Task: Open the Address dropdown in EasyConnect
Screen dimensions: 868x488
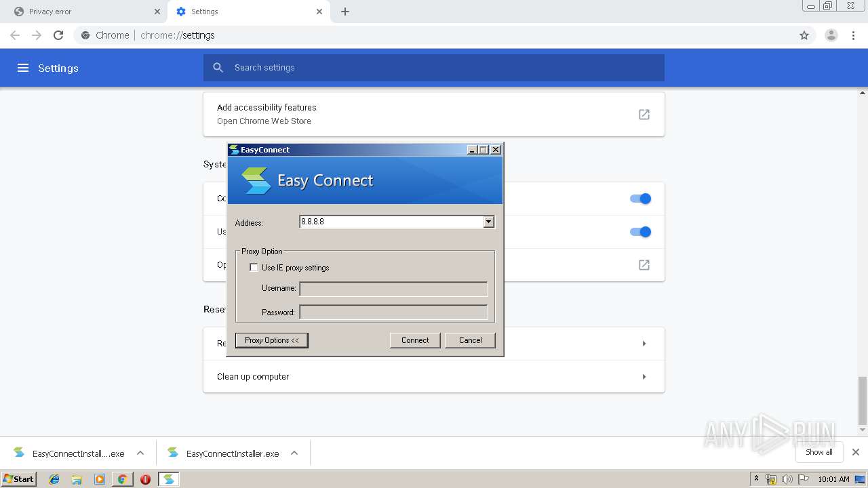Action: (488, 222)
